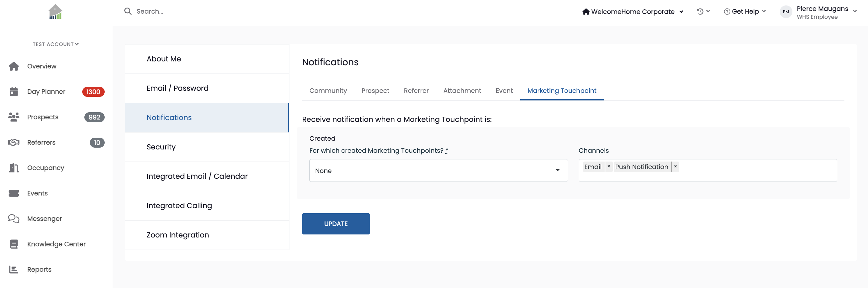
Task: Open Events from the sidebar
Action: coord(38,193)
